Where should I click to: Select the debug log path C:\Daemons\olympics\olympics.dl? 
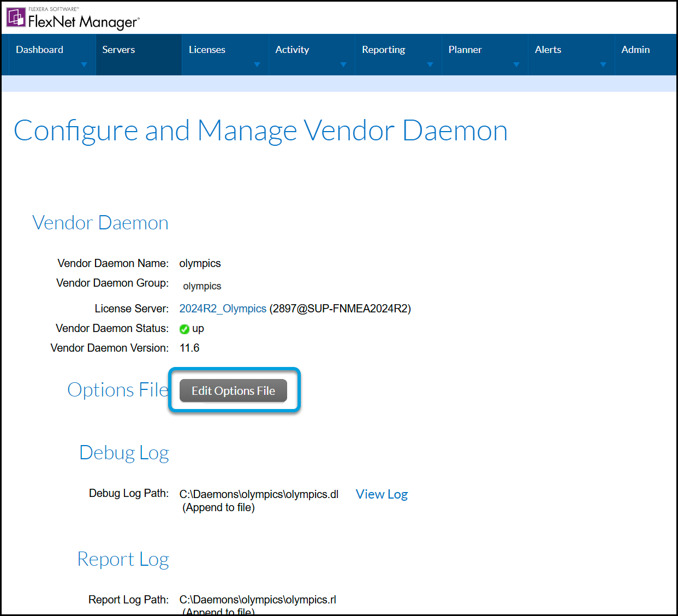259,494
